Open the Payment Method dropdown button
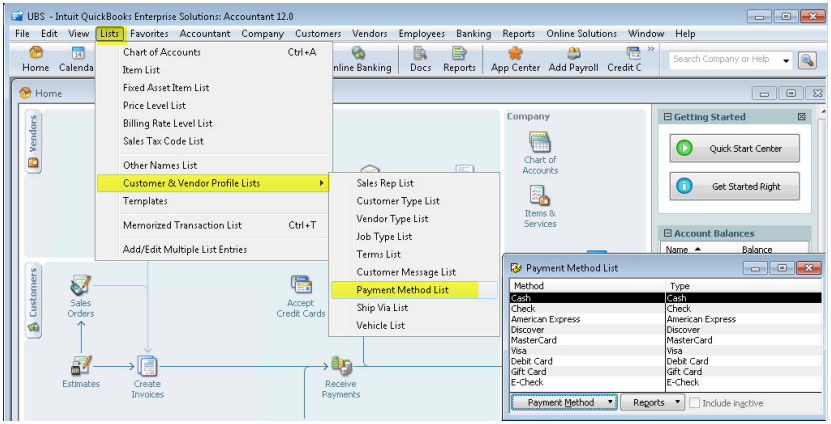Viewport: 831px width, 424px height. coord(564,403)
